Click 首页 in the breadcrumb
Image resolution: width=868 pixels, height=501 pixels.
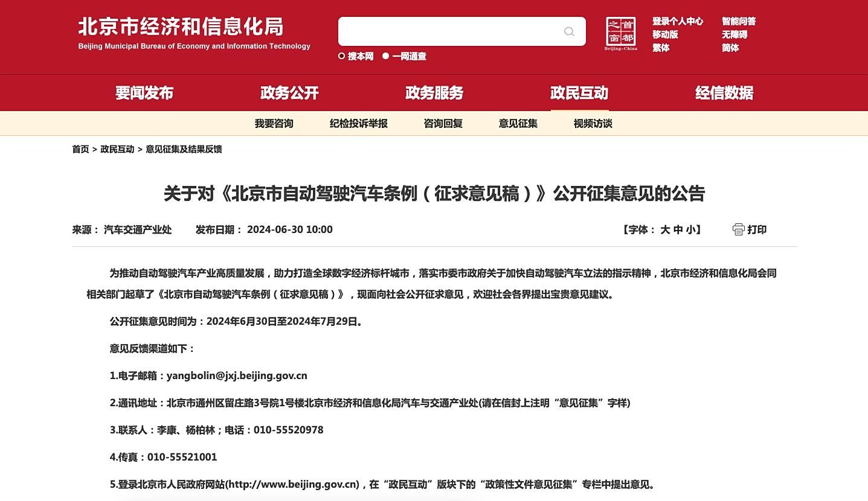[x=80, y=149]
